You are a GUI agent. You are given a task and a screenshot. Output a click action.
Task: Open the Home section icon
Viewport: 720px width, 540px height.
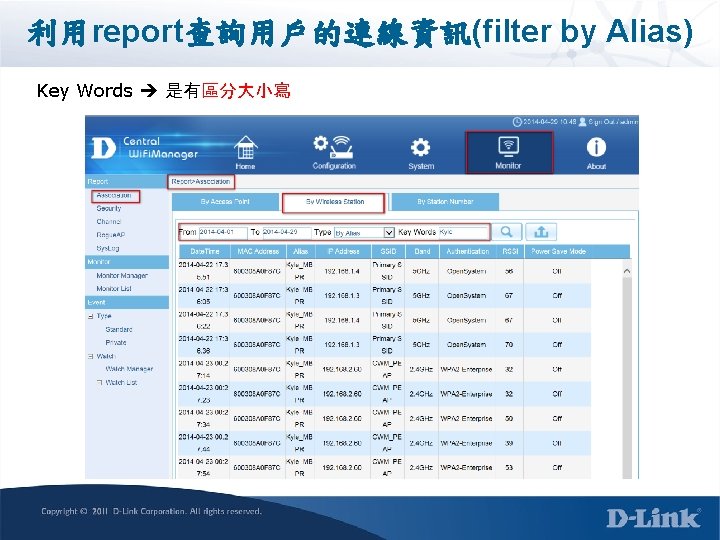click(x=246, y=148)
